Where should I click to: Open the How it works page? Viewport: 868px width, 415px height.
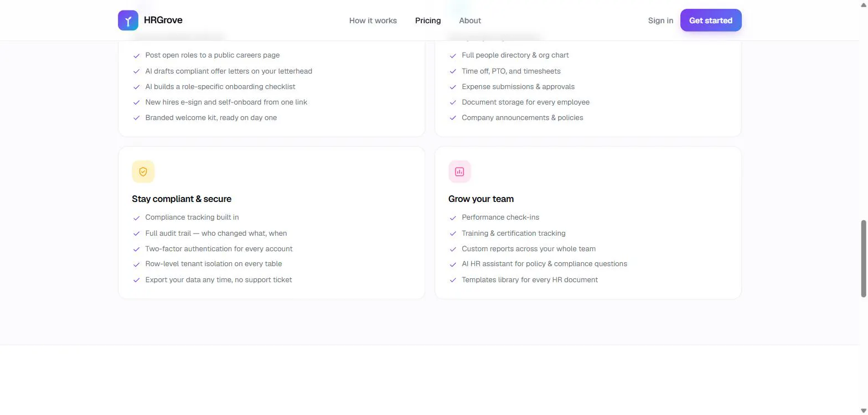(373, 20)
